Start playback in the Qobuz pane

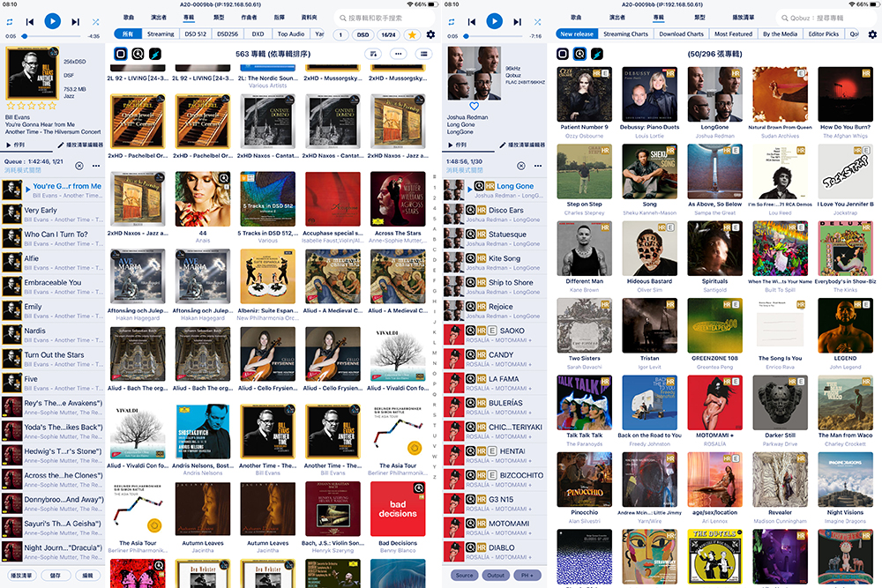[x=494, y=21]
